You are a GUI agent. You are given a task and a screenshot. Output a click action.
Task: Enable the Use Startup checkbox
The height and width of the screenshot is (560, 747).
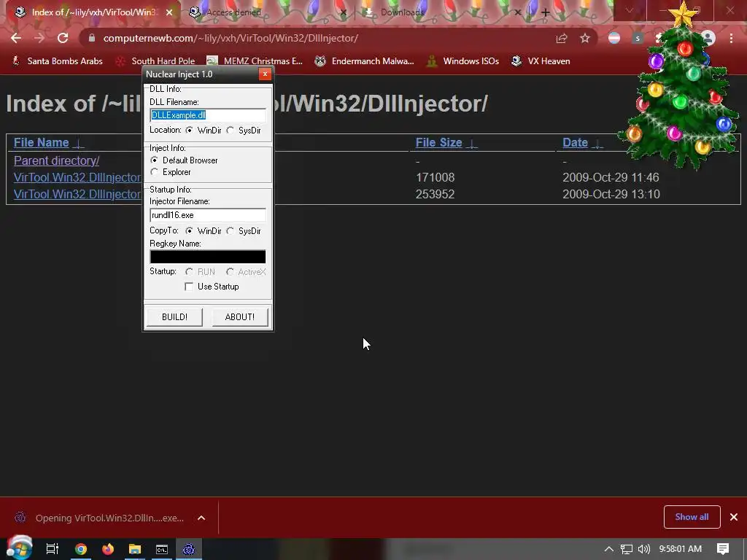[189, 286]
